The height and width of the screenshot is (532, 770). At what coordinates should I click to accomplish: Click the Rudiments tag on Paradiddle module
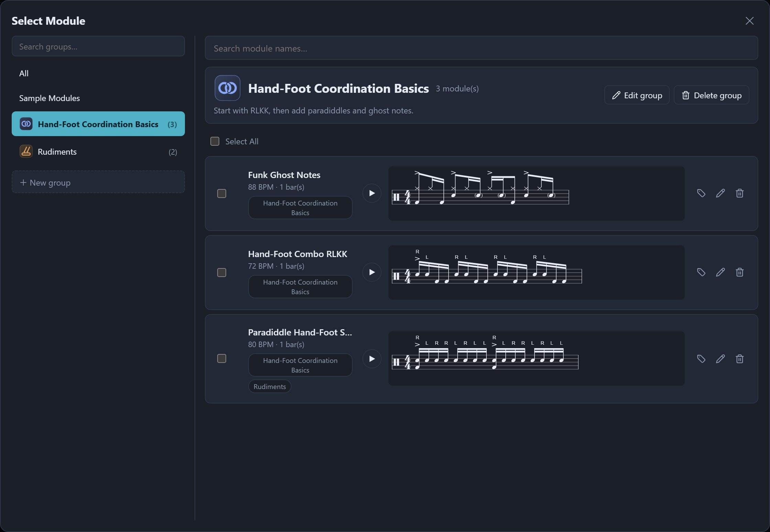[269, 386]
